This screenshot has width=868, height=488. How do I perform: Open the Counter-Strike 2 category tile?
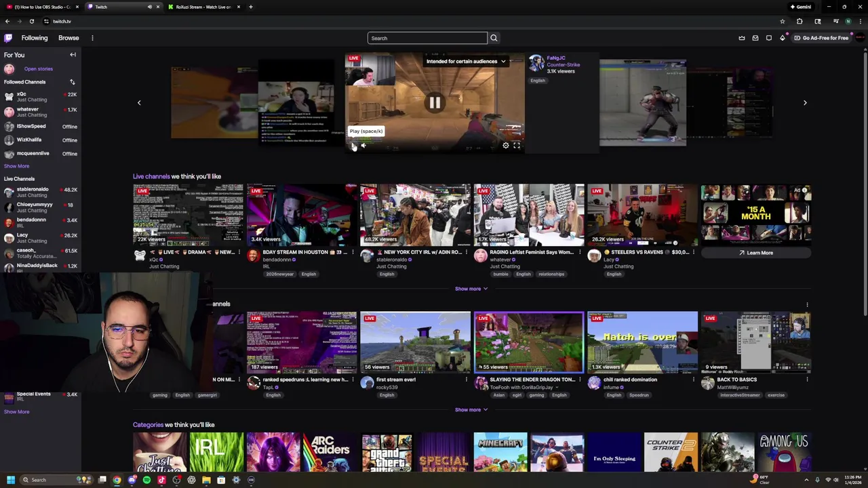(671, 452)
